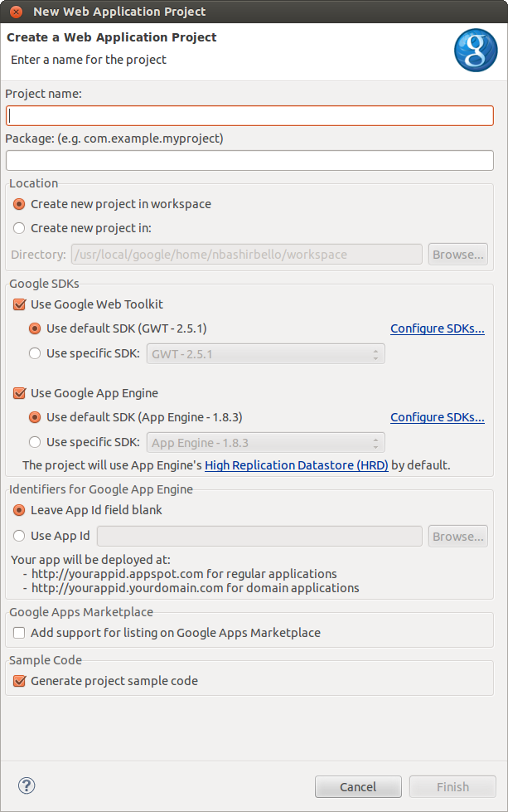This screenshot has width=508, height=812.
Task: Click into the Project name field
Action: (x=249, y=116)
